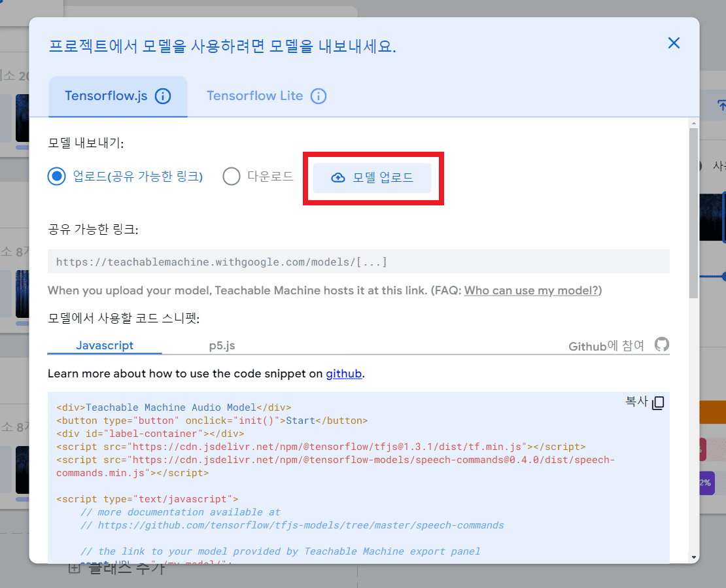726x588 pixels.
Task: Open the github link in the snippet note
Action: coord(343,373)
